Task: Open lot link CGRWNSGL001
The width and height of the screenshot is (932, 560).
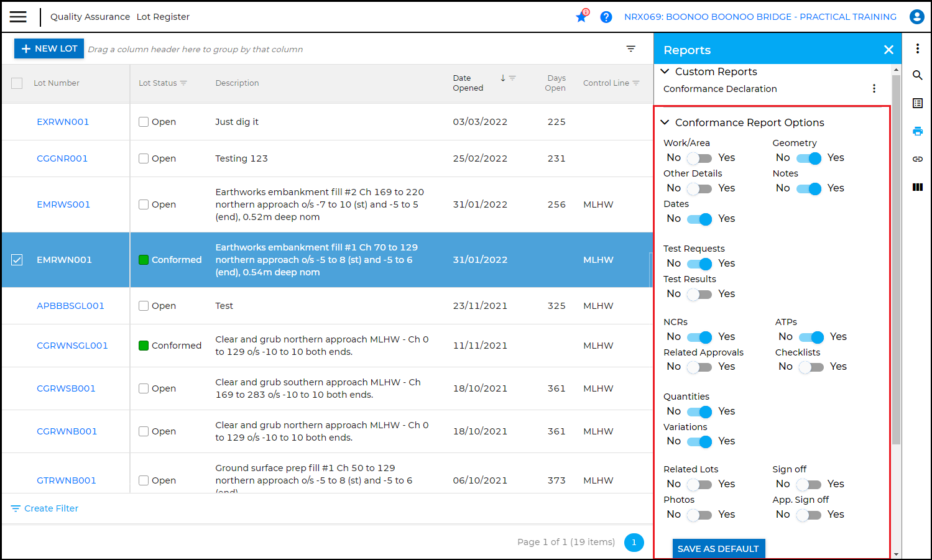Action: pyautogui.click(x=72, y=346)
